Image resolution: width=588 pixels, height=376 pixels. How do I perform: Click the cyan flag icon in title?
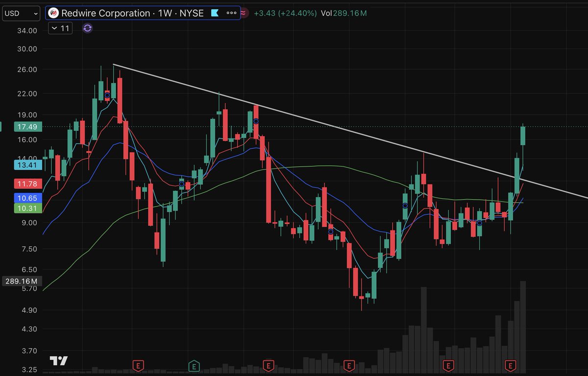(x=215, y=13)
